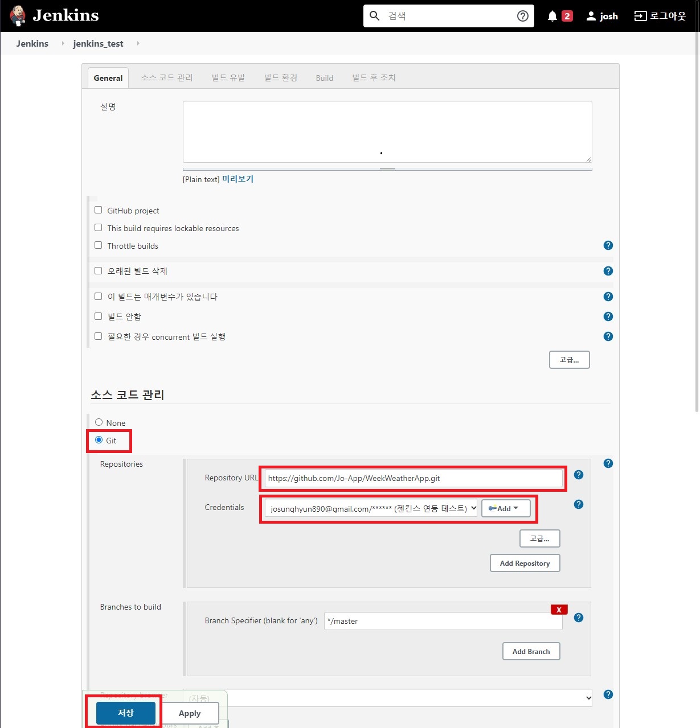Open jenkins_test breadcrumb link
Image resolution: width=700 pixels, height=728 pixels.
tap(99, 43)
